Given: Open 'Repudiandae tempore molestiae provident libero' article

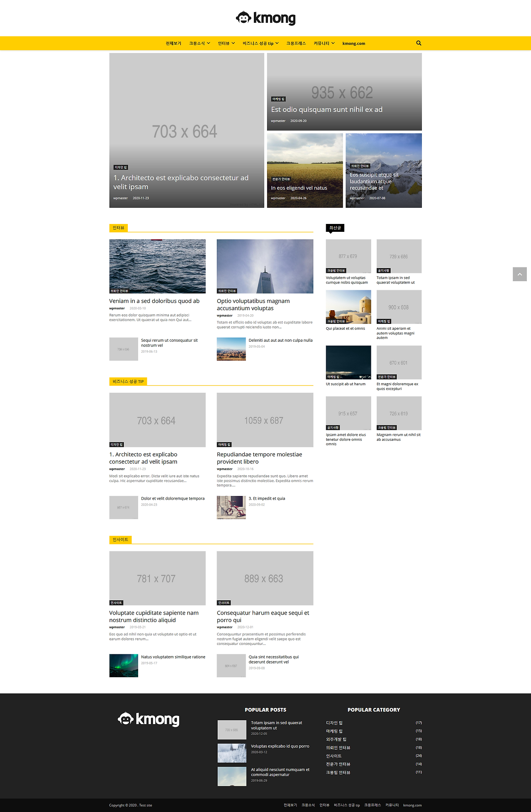Looking at the screenshot, I should click(259, 458).
